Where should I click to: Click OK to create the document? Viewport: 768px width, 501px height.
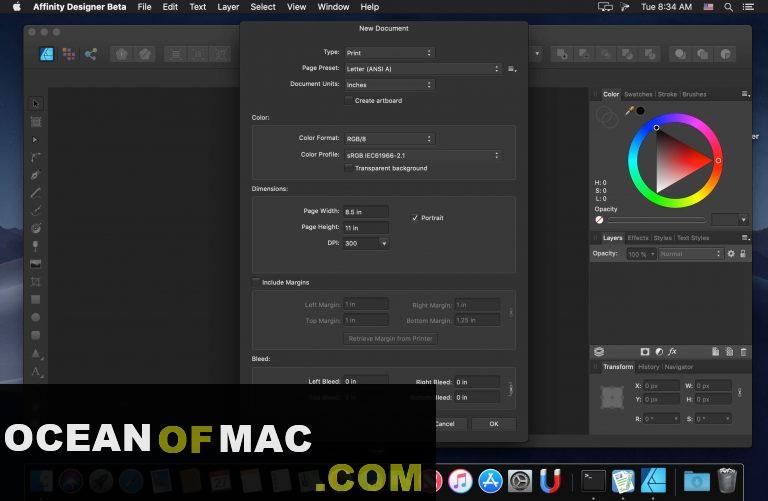pos(494,424)
